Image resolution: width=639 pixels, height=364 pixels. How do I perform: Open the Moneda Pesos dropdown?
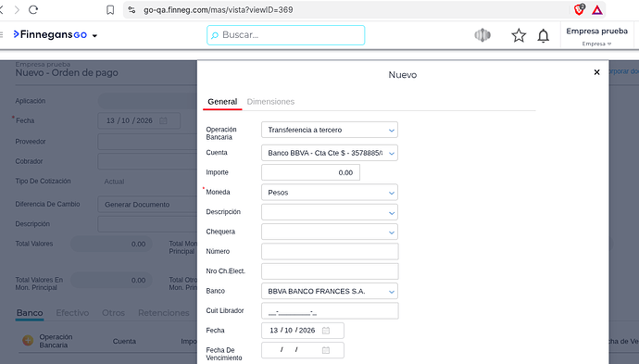tap(330, 193)
